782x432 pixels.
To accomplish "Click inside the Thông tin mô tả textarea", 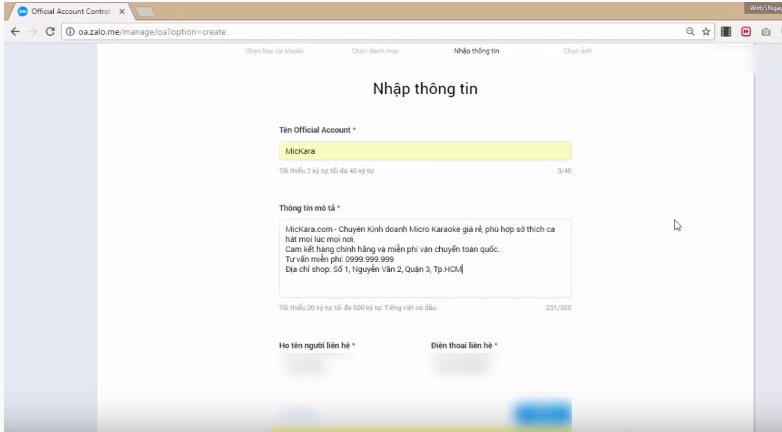I will 425,258.
